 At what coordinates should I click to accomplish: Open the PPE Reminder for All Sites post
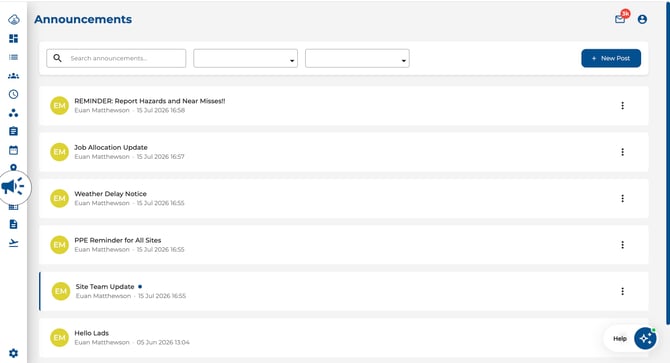[344, 245]
